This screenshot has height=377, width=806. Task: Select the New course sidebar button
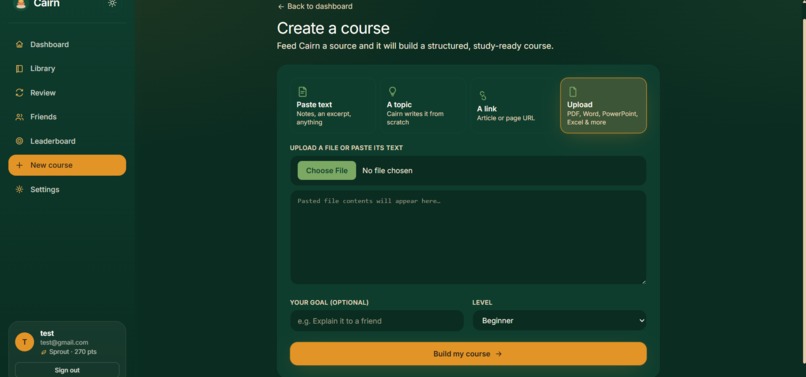point(67,165)
